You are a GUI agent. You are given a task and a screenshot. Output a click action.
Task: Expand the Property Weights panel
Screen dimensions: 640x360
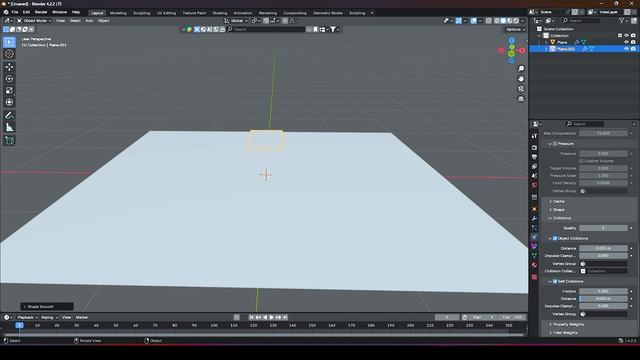click(x=566, y=325)
